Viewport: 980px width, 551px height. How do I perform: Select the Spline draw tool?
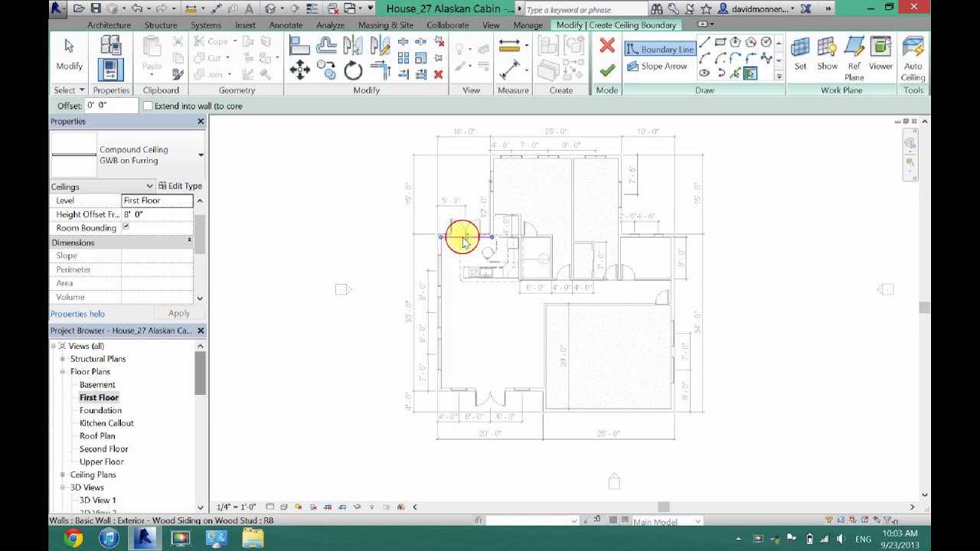click(766, 58)
